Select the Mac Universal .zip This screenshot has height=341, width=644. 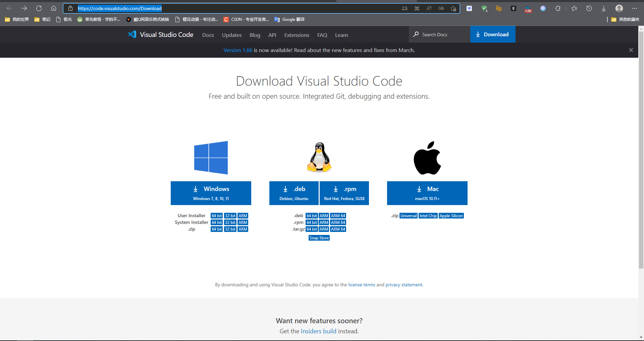[409, 216]
